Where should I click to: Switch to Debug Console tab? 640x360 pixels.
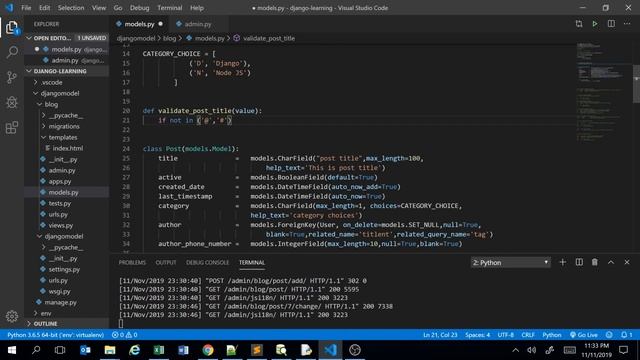pyautogui.click(x=207, y=262)
